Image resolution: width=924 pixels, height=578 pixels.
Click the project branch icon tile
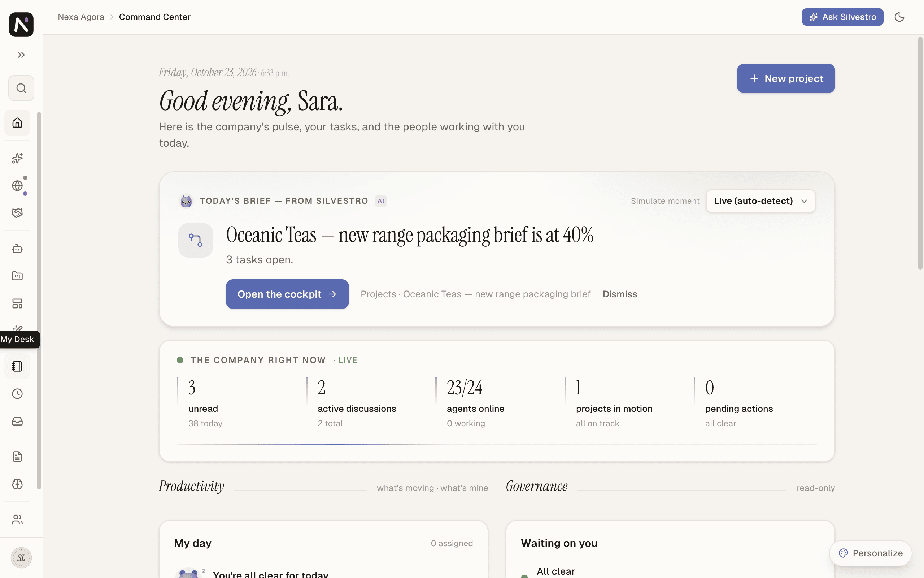pos(196,240)
